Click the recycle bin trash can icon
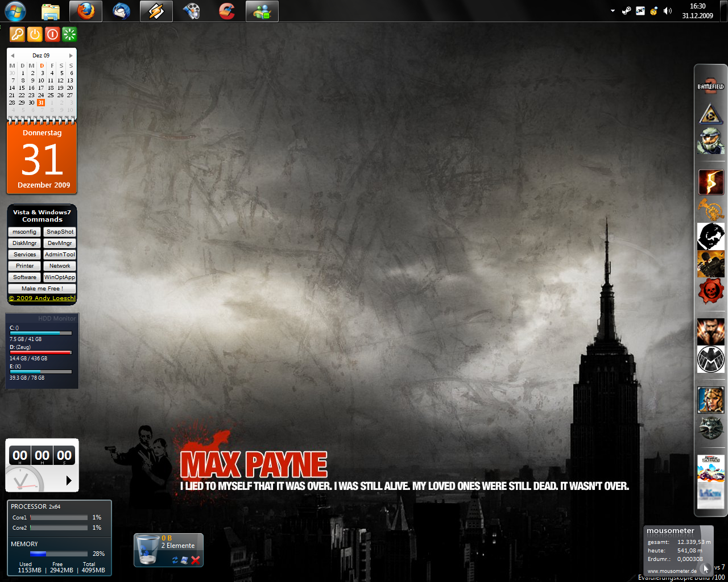 [x=147, y=550]
